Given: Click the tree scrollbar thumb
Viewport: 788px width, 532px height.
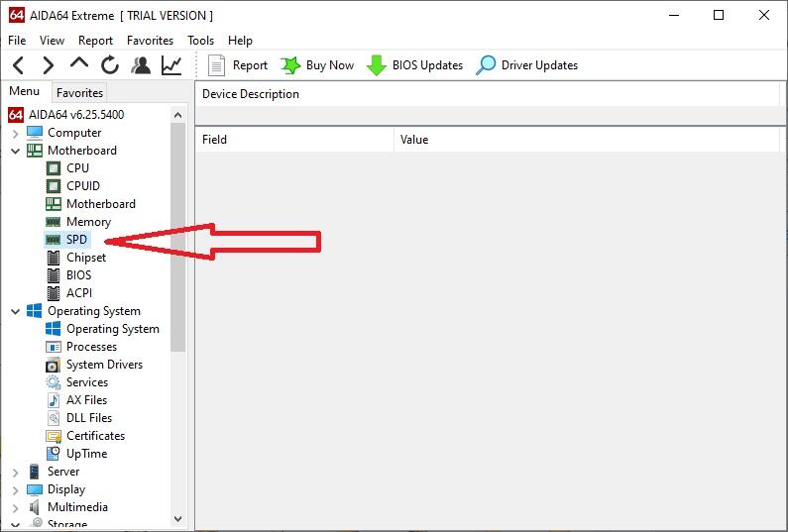Looking at the screenshot, I should pyautogui.click(x=177, y=237).
